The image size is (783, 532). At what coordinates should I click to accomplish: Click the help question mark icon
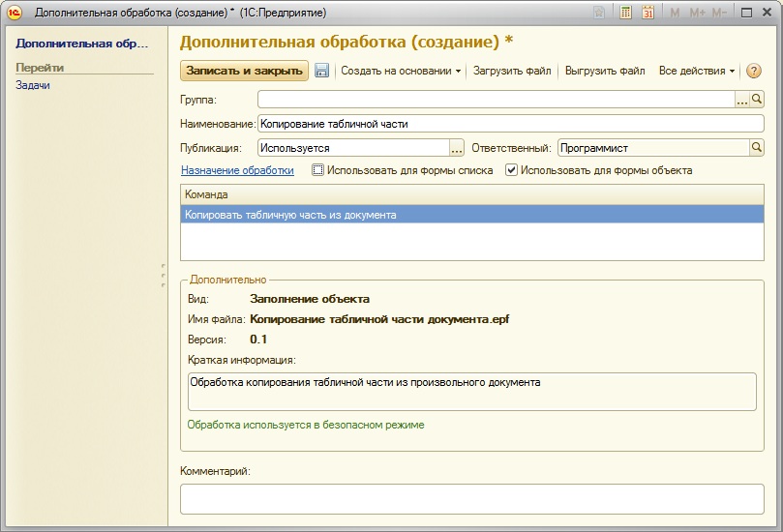pyautogui.click(x=754, y=71)
